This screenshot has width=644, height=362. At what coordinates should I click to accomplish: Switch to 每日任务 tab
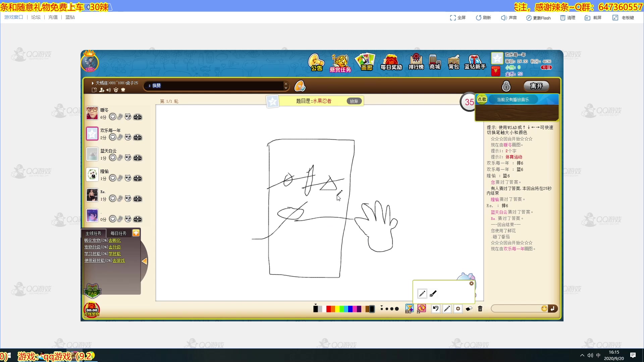pyautogui.click(x=118, y=233)
